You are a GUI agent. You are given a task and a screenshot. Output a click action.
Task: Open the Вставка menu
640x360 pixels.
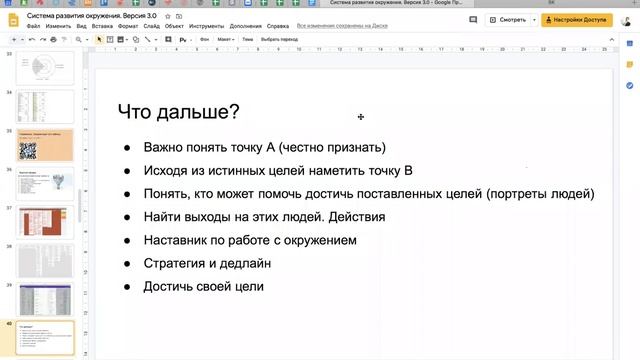point(102,26)
